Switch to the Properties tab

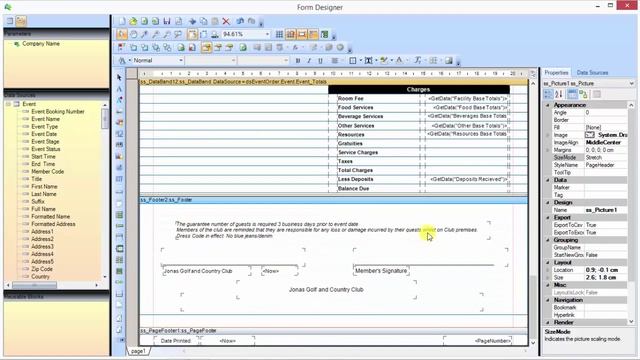556,73
